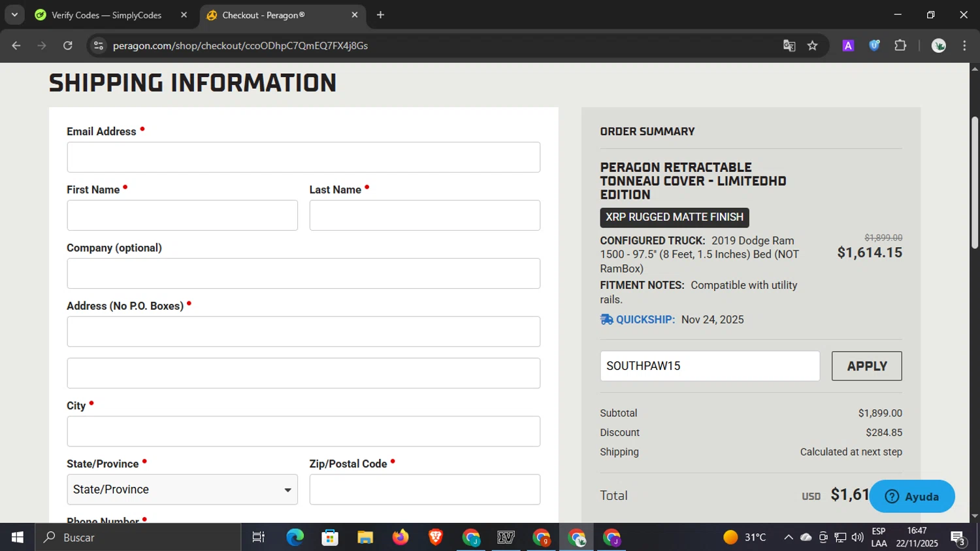Reload the checkout page
The image size is (980, 551).
(x=68, y=46)
